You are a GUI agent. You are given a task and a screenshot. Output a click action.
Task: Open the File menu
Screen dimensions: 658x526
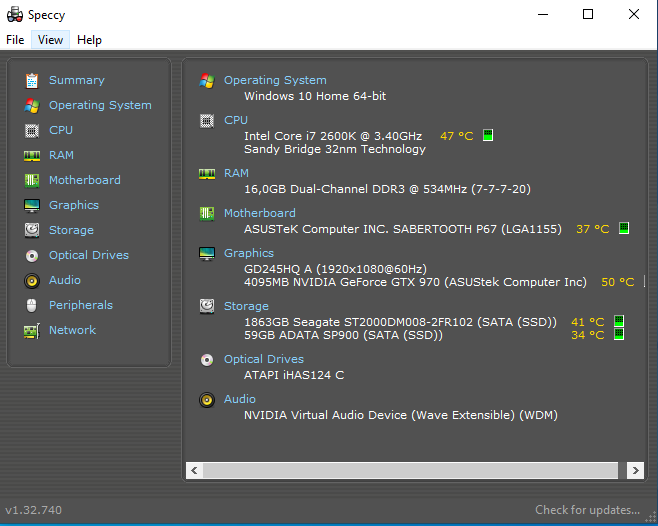point(15,40)
